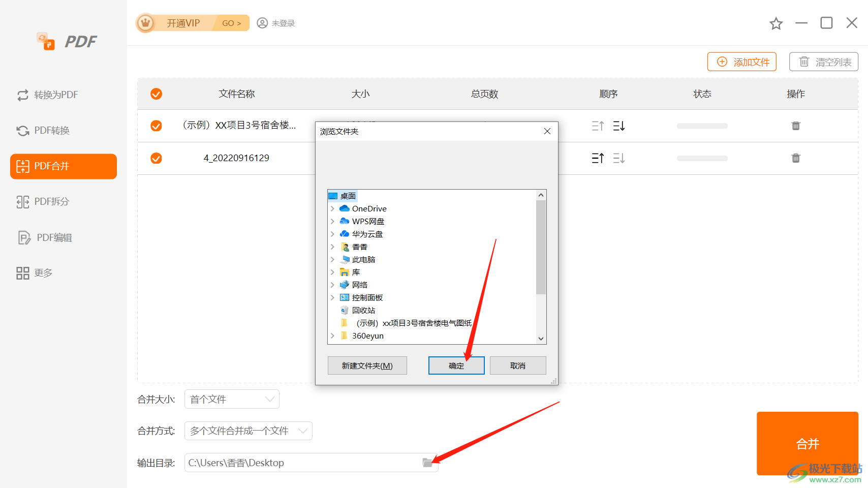This screenshot has height=488, width=868.
Task: Click the folder tree scrollbar up arrow
Action: coord(541,195)
